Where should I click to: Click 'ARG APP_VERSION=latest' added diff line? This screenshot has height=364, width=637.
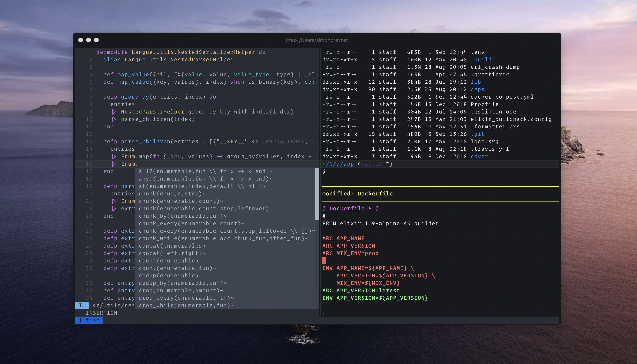click(361, 290)
